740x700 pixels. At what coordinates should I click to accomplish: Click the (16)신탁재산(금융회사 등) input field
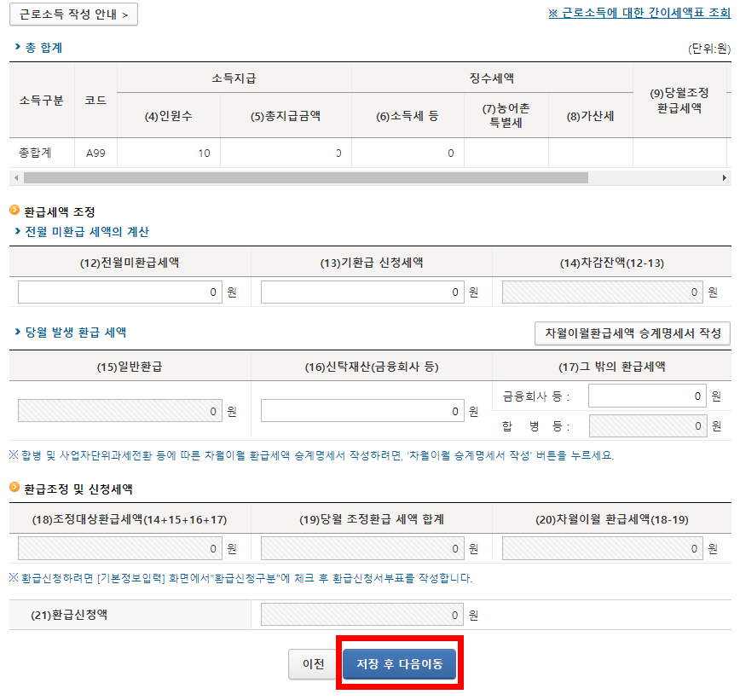(x=362, y=411)
